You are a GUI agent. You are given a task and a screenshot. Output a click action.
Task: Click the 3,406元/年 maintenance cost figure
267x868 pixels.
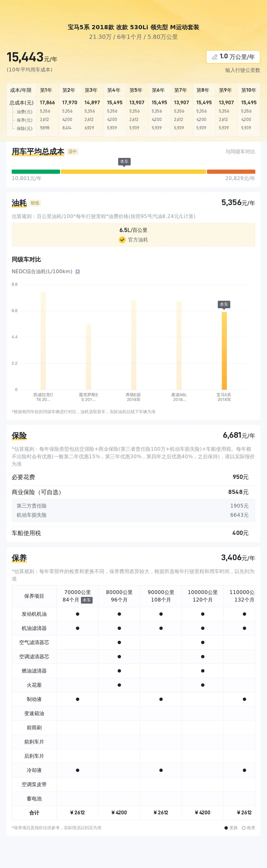point(238,558)
